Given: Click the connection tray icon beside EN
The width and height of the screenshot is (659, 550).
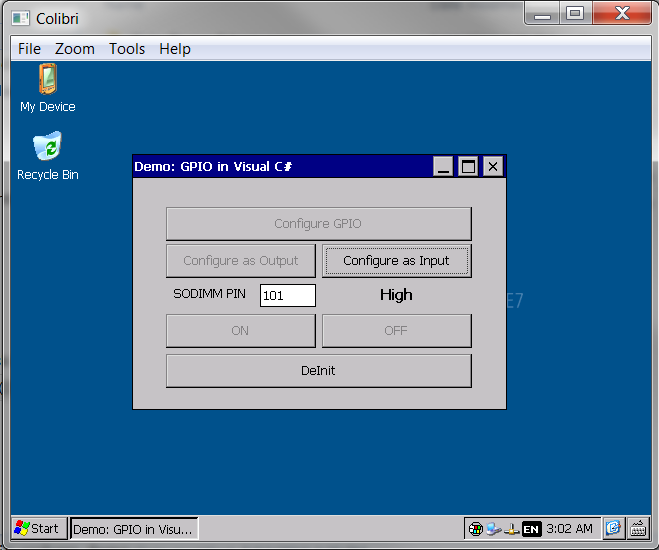Looking at the screenshot, I should click(x=511, y=529).
